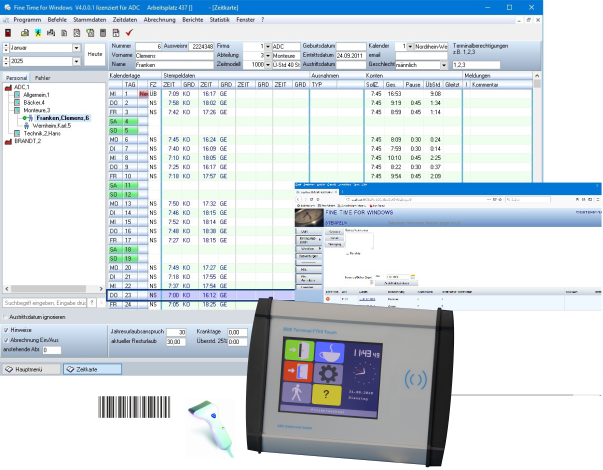Image resolution: width=603 pixels, height=470 pixels.
Task: Click the Heute button
Action: coord(94,54)
